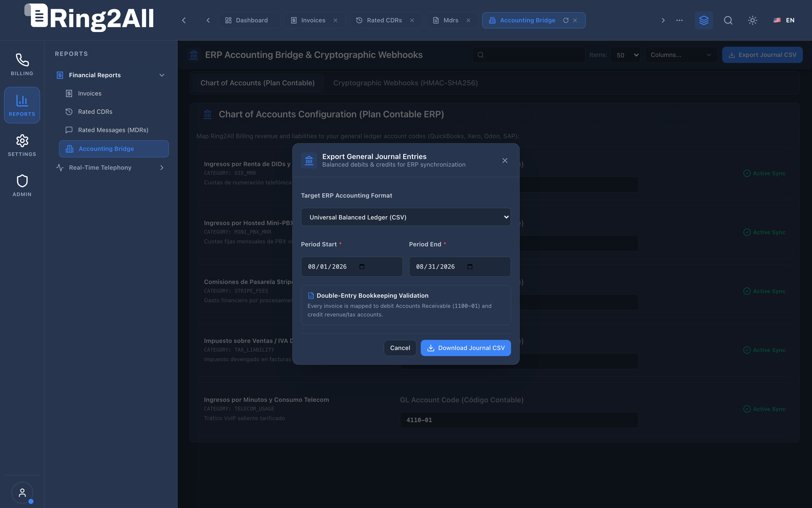The image size is (812, 508).
Task: Open the Items per page dropdown
Action: tap(625, 55)
